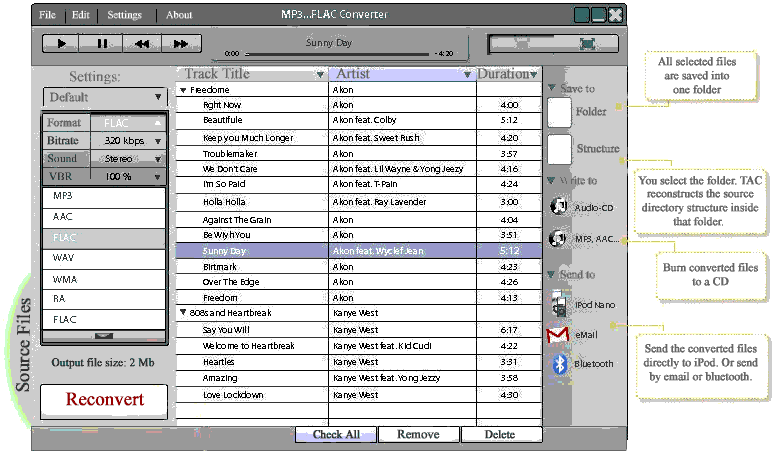Viewport: 776px width, 460px height.
Task: Open the Sound Stereo dropdown
Action: tap(127, 158)
